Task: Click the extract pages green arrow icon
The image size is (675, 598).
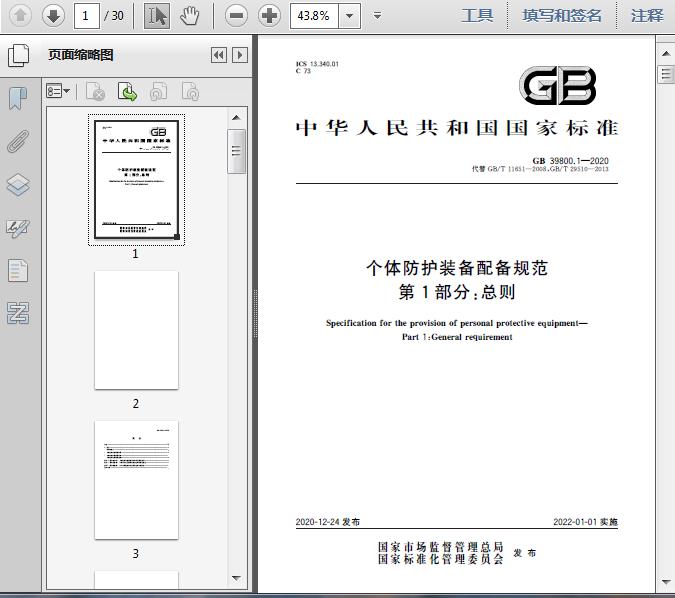Action: tap(127, 92)
